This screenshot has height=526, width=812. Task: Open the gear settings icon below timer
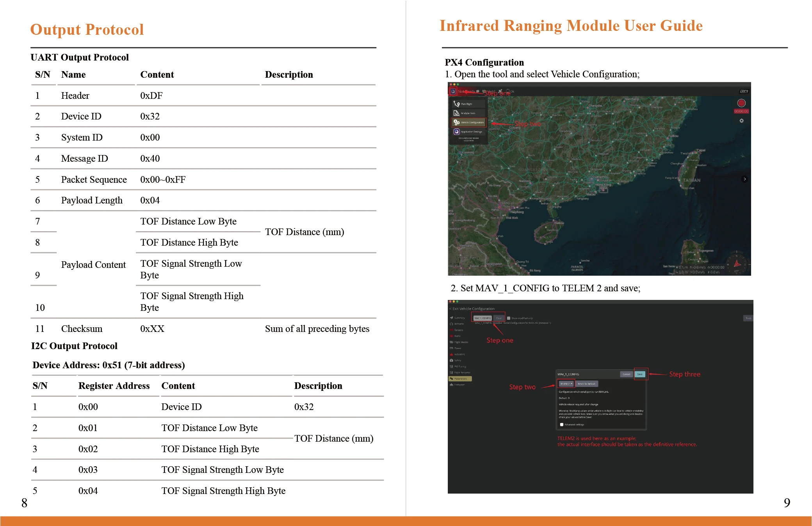[x=741, y=121]
